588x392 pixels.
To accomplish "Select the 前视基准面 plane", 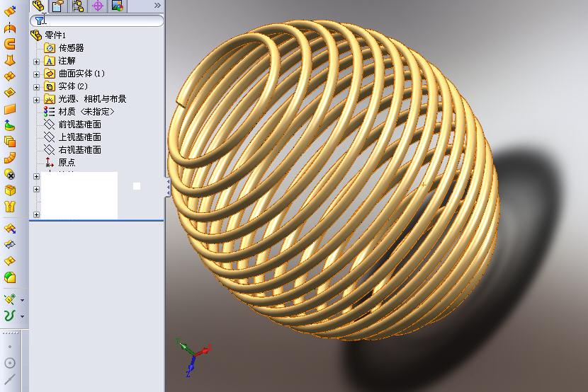I will pyautogui.click(x=72, y=125).
